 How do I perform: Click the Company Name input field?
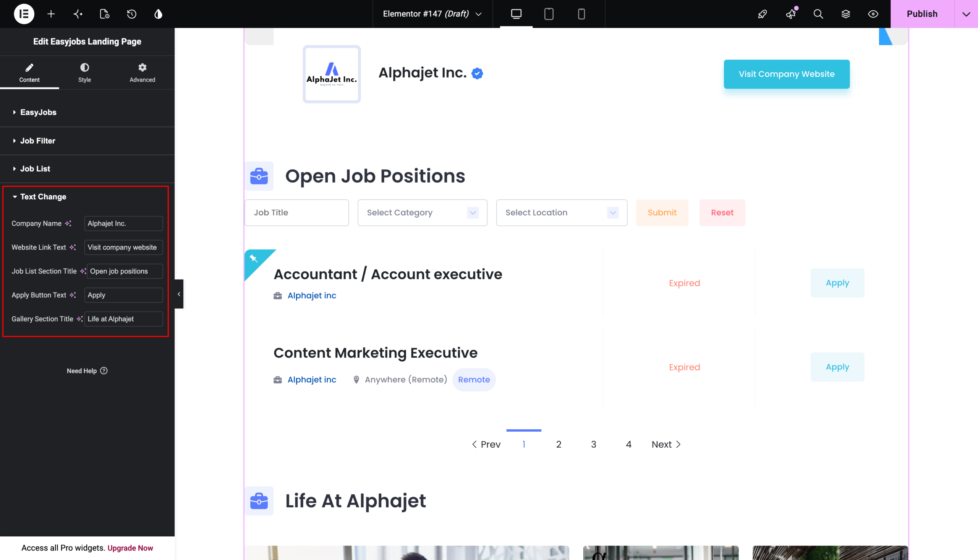click(x=123, y=223)
